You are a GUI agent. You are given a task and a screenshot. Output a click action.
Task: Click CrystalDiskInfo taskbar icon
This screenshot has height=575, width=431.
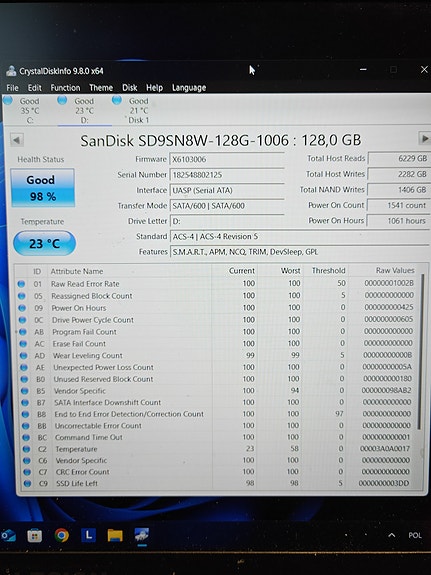142,535
